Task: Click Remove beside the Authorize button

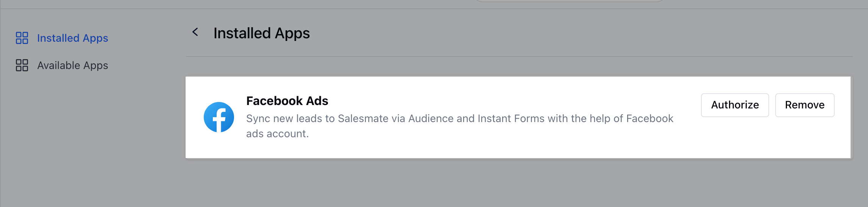Action: point(805,105)
